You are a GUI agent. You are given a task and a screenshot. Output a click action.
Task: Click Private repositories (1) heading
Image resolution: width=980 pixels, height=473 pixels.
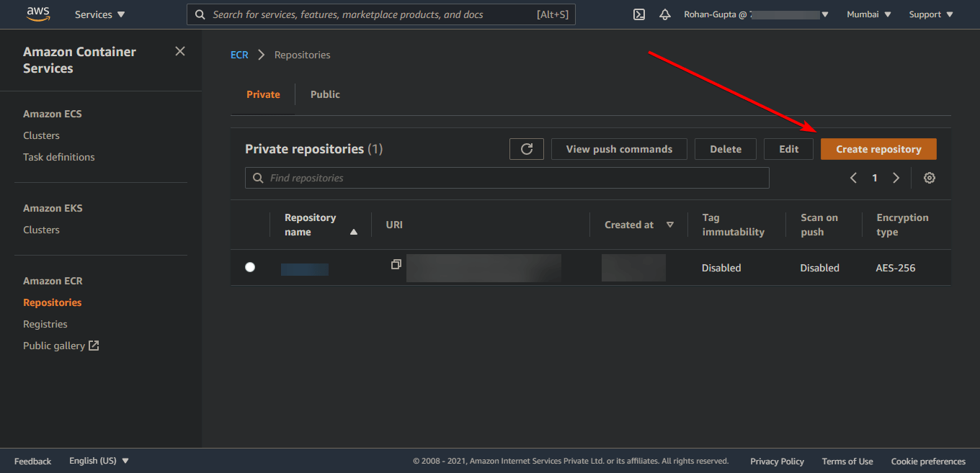[313, 149]
